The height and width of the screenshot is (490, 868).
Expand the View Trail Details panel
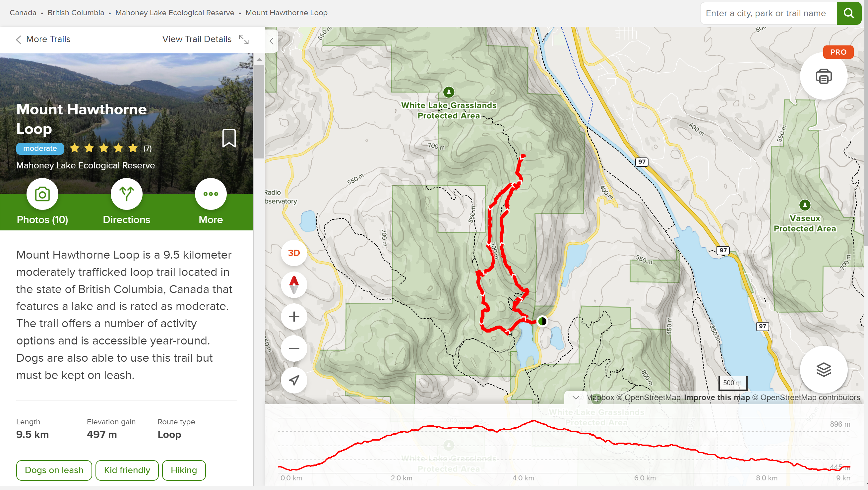point(206,39)
